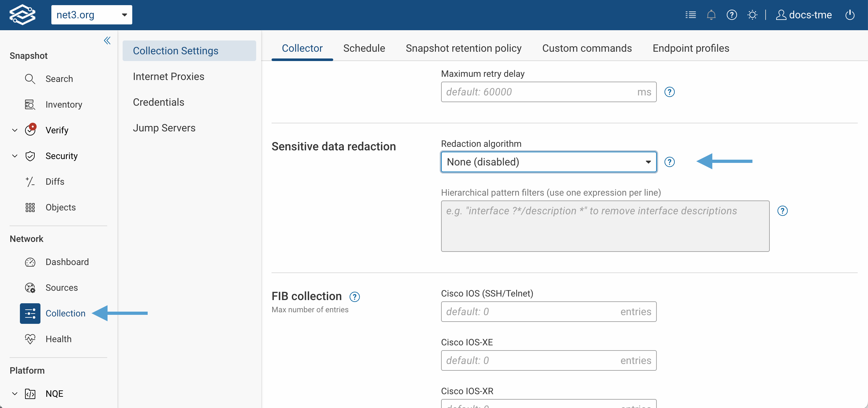Collapse the Security section
This screenshot has height=408, width=868.
14,156
